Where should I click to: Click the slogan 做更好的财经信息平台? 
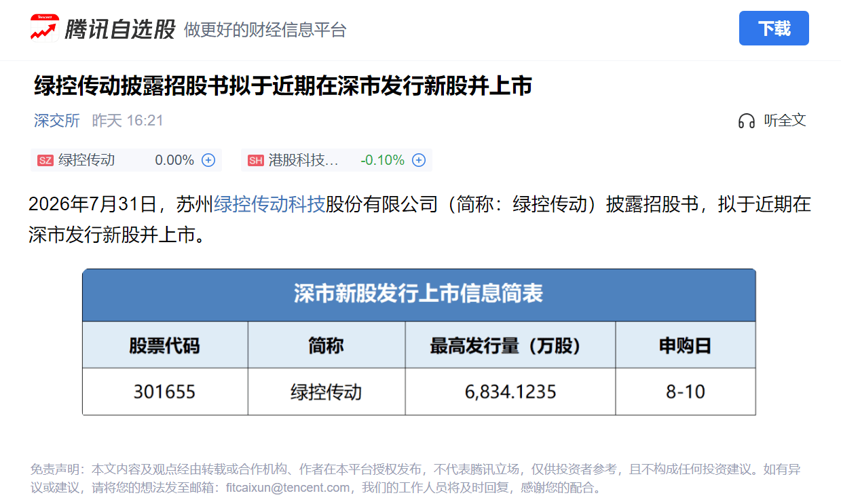coord(265,30)
